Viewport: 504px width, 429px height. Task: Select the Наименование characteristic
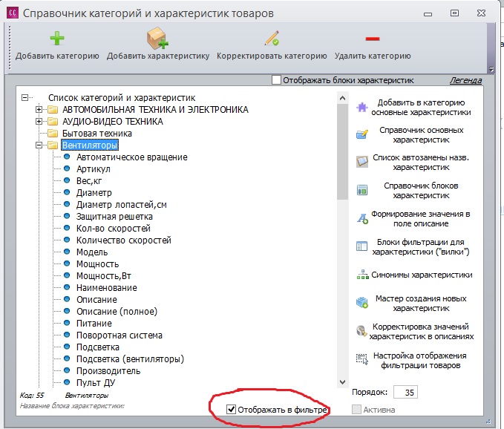[x=107, y=287]
